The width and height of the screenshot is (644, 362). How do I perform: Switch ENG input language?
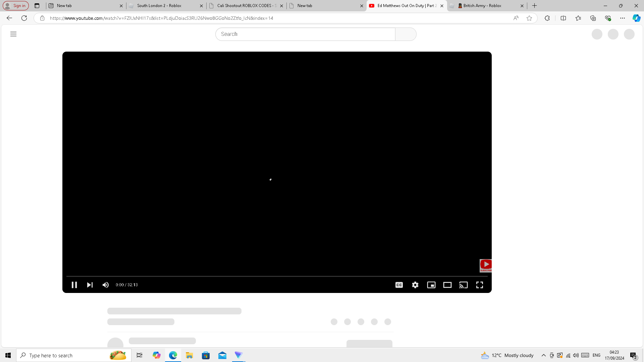coord(596,355)
